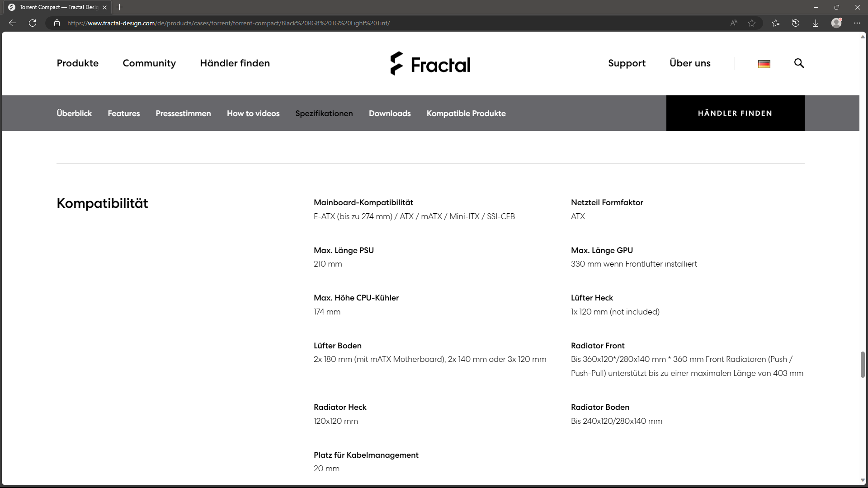Screen dimensions: 868x488
Task: Click the HÄNDLER FINDEN button
Action: pyautogui.click(x=735, y=113)
